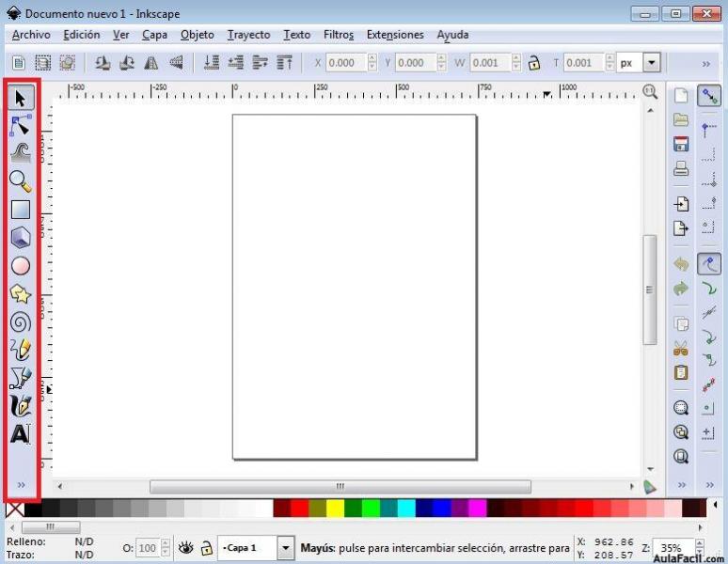Toggle the lock on Capa 1 layer
Screen dimensions: 728x564
[206, 548]
